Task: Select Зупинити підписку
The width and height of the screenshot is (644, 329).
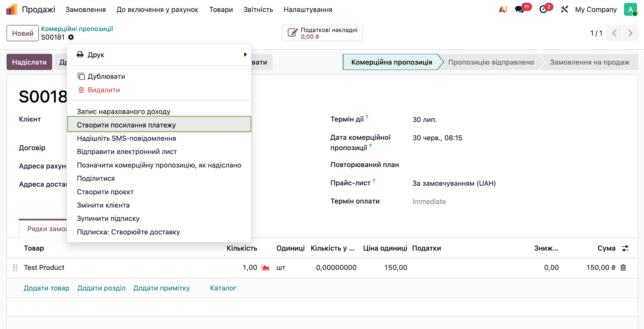Action: [159, 219]
